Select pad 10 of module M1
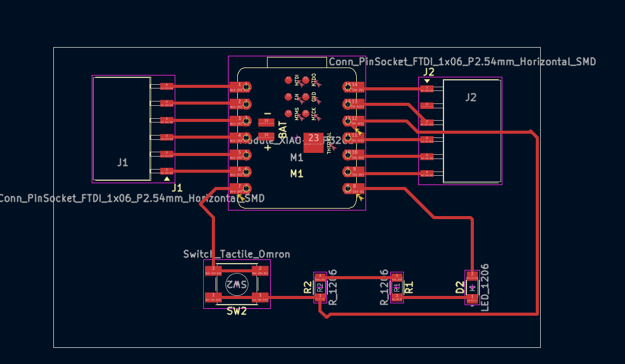Viewport: 625px width, 364px height. point(354,154)
